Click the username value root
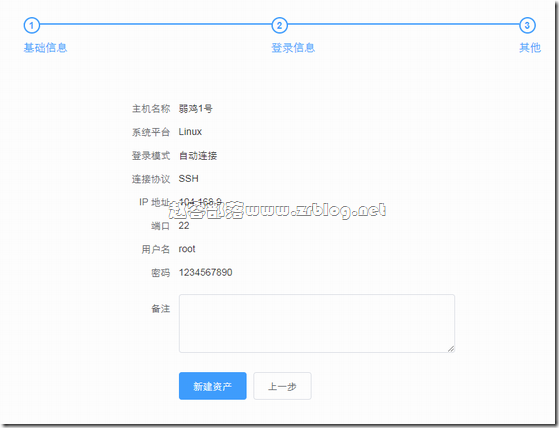Image resolution: width=559 pixels, height=428 pixels. click(x=187, y=249)
